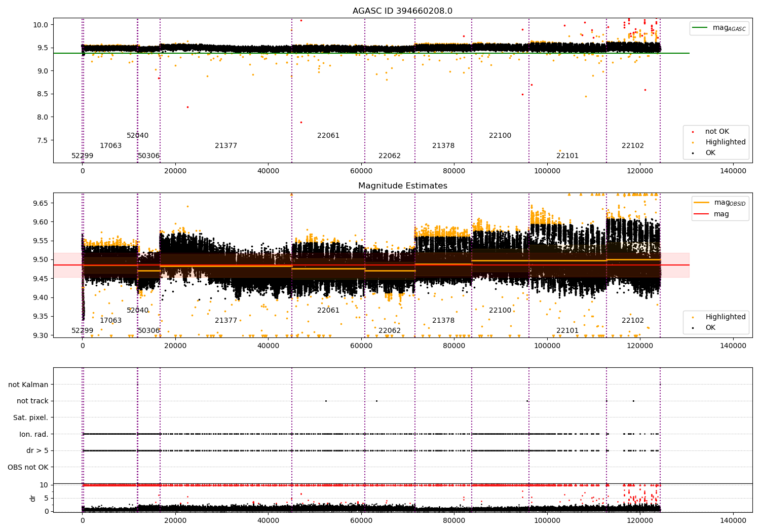The image size is (760, 532).
Task: Click obsid label 22101 in the top plot
Action: 567,156
